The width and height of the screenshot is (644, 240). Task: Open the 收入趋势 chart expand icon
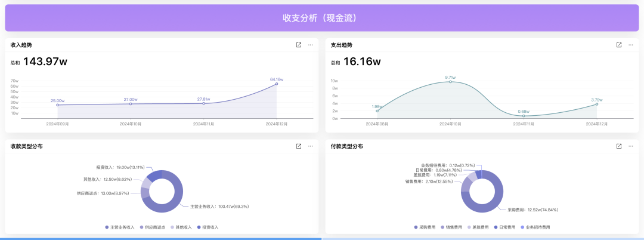[x=299, y=45]
